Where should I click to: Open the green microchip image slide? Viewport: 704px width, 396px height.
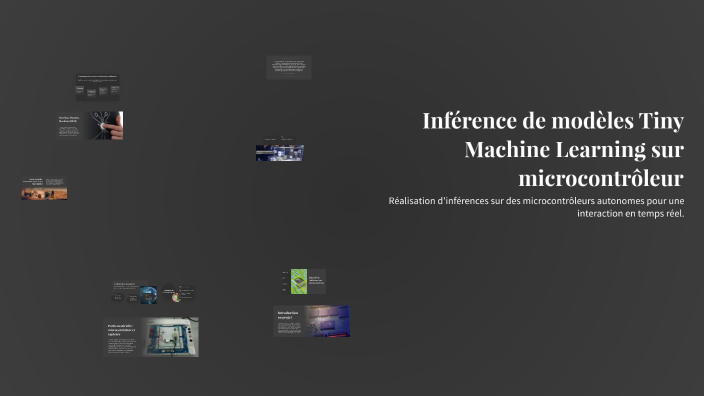pyautogui.click(x=303, y=282)
